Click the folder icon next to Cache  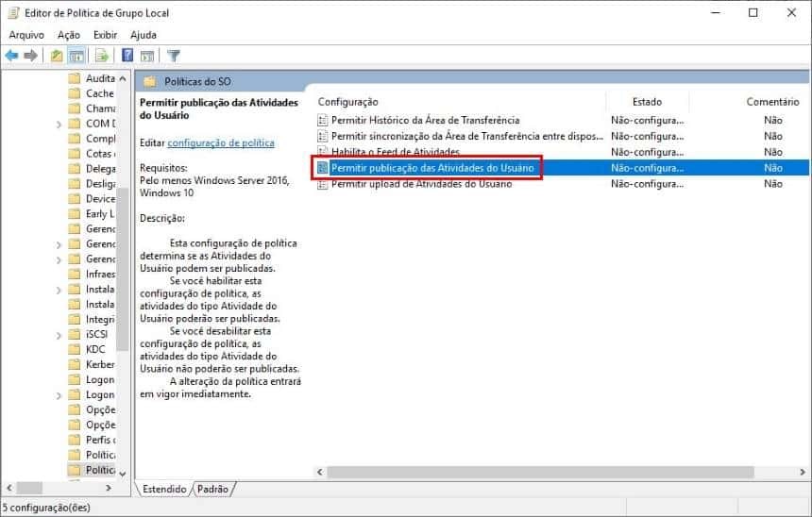(x=75, y=93)
